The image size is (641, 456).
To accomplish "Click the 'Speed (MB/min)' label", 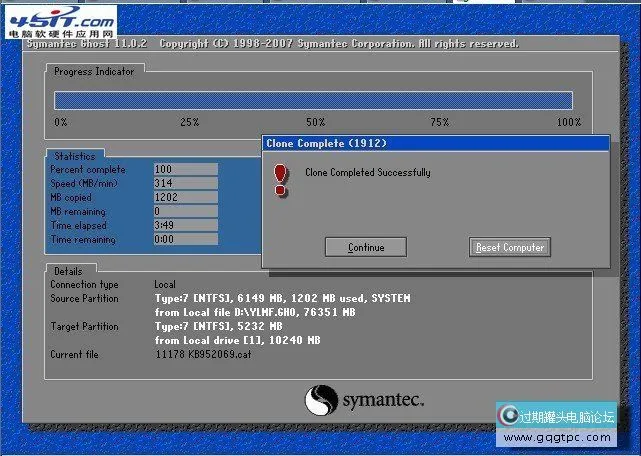I will [x=84, y=183].
